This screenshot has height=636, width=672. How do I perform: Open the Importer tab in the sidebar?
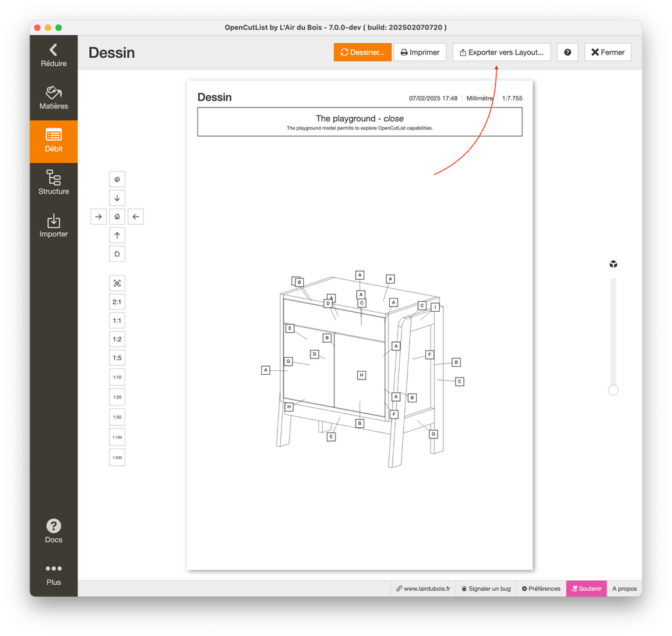[54, 226]
